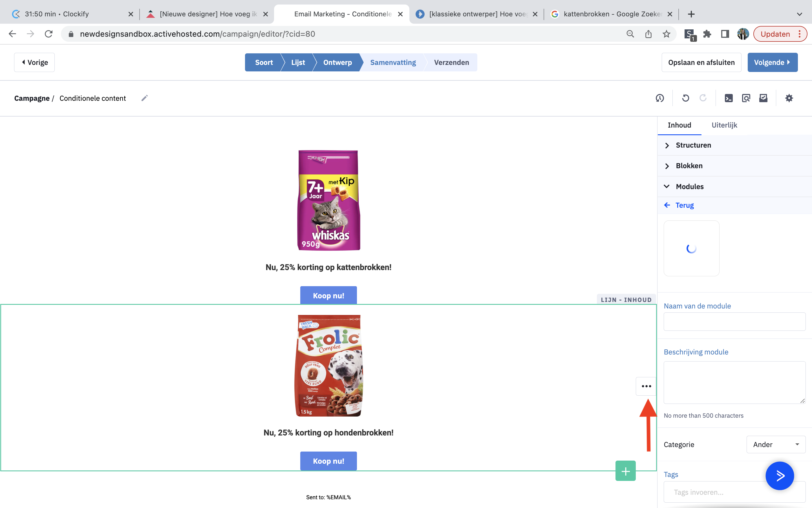The width and height of the screenshot is (812, 508).
Task: Focus the Tags invoeren field
Action: (734, 492)
